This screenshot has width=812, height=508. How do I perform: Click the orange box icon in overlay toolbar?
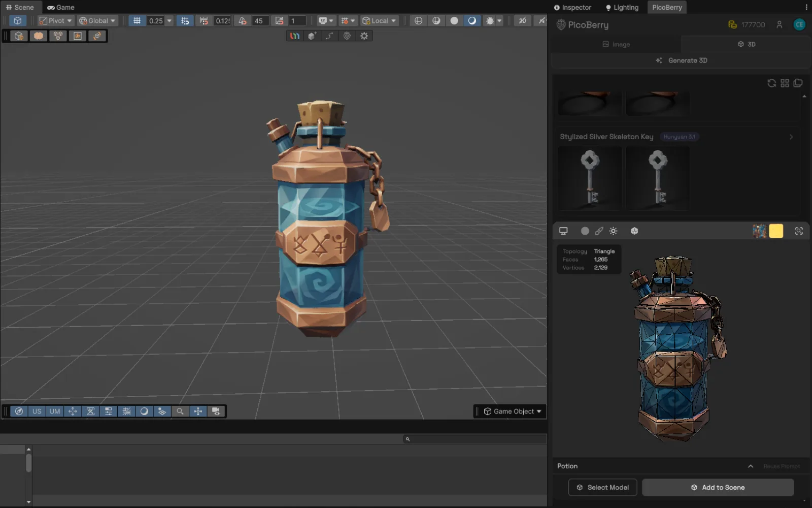39,36
